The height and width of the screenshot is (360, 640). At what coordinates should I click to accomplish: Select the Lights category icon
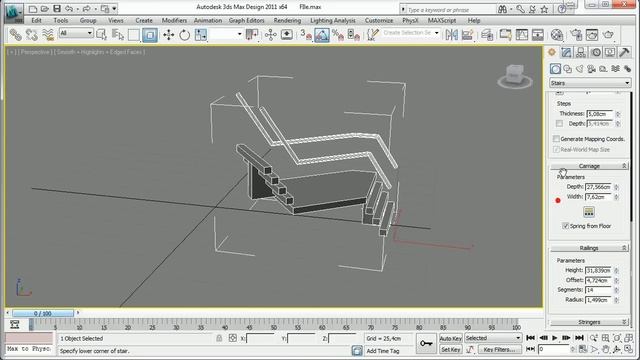[x=579, y=69]
